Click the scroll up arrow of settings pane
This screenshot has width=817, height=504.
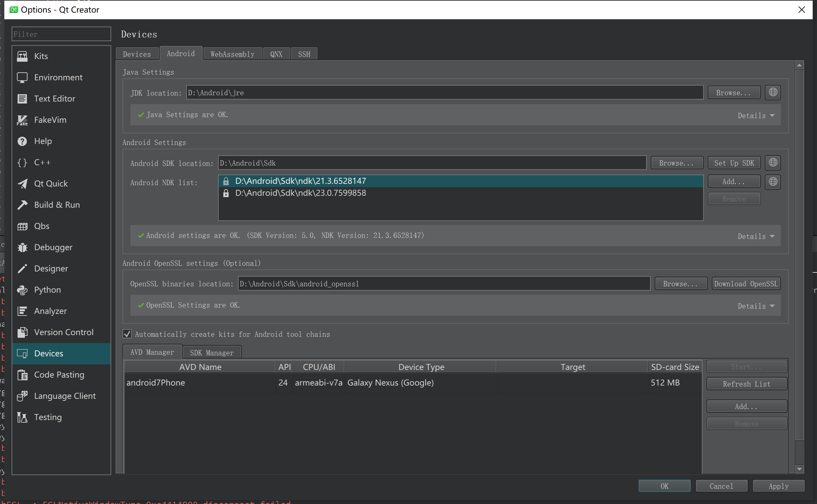(799, 65)
